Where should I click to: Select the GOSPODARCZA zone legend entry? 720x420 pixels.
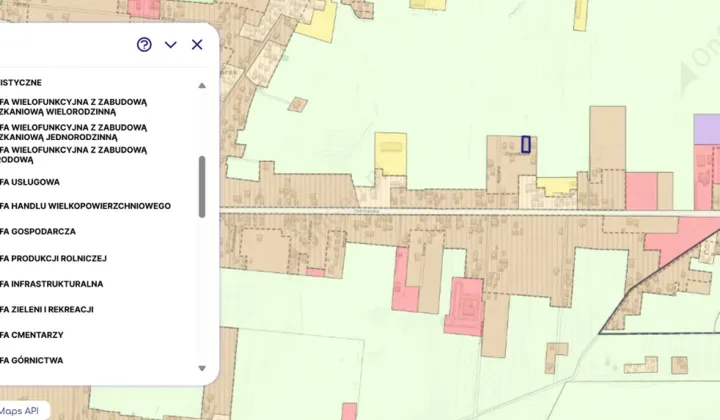(x=38, y=231)
